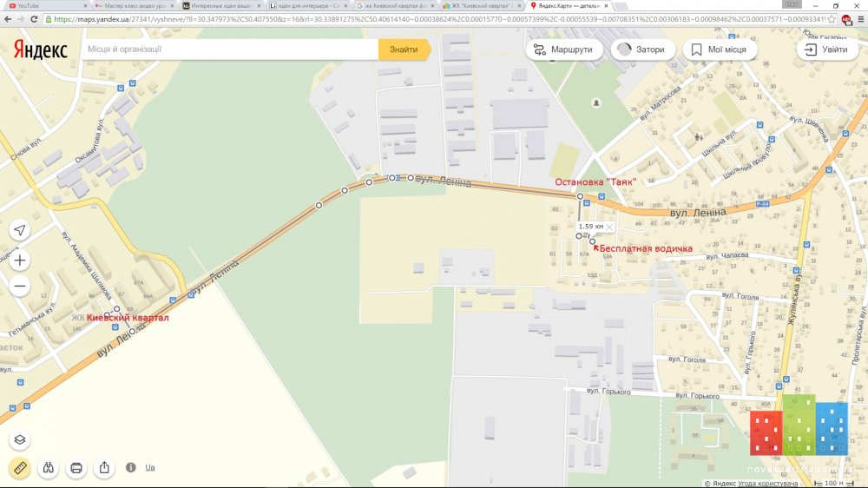The width and height of the screenshot is (868, 488).
Task: Click the geolocation arrow button
Action: coord(20,230)
